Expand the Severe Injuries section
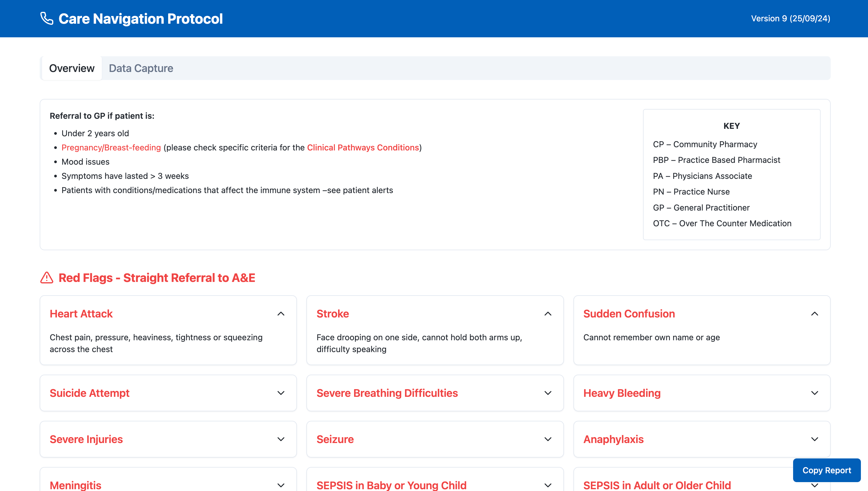 [86, 439]
